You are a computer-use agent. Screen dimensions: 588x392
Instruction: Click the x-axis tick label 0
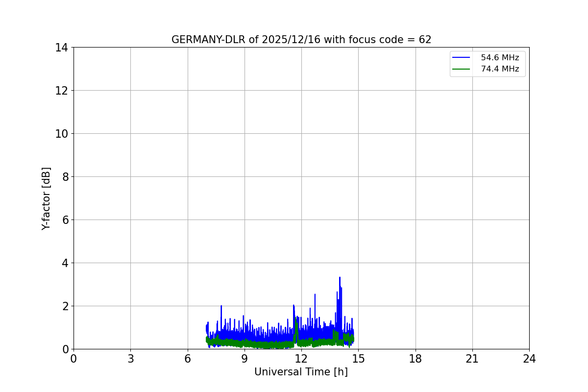click(73, 359)
